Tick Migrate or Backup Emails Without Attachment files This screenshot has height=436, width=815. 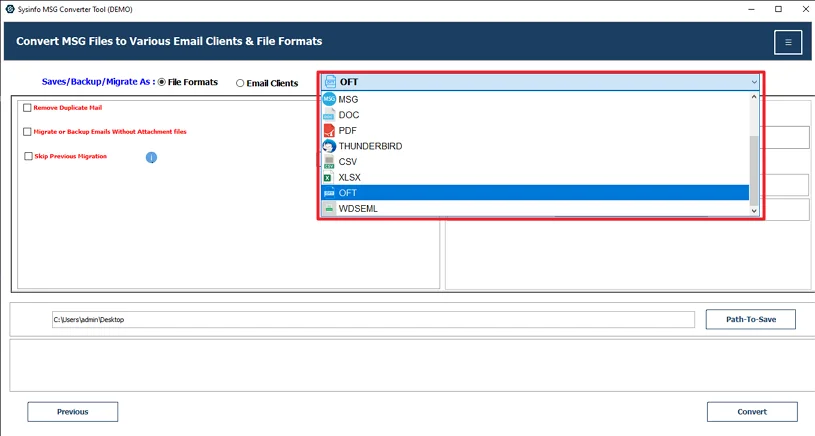click(27, 131)
